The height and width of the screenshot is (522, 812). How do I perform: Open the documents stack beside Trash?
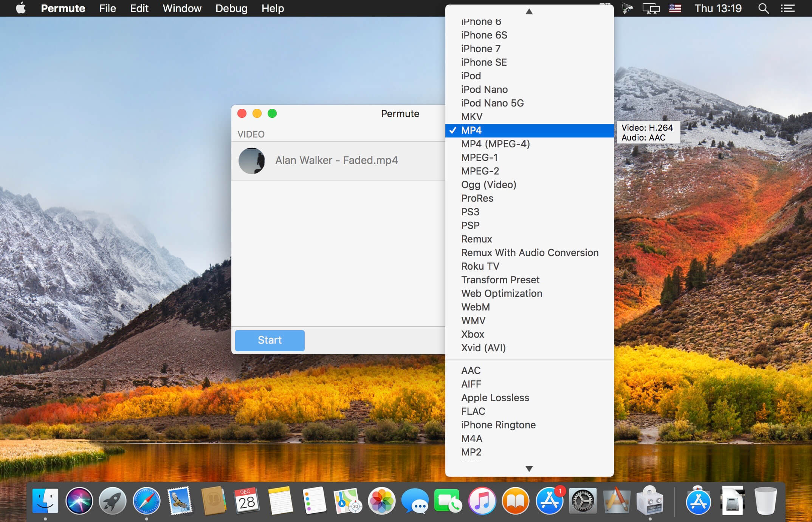click(733, 501)
